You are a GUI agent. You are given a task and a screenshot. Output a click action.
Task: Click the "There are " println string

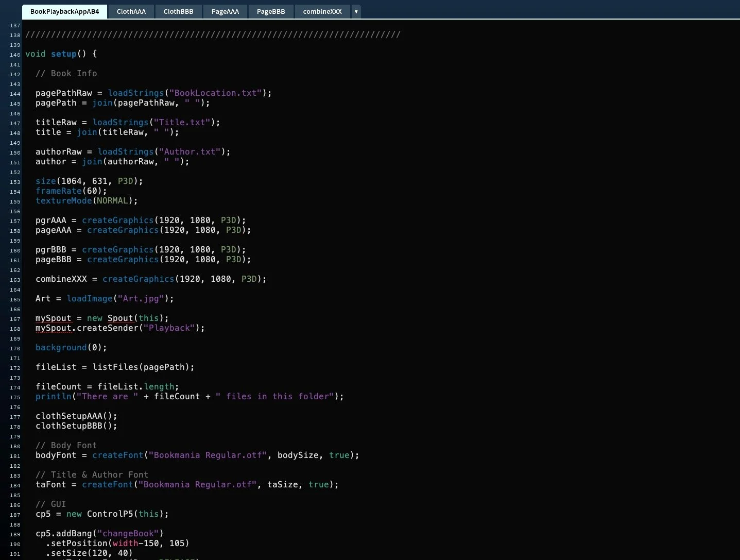(107, 396)
